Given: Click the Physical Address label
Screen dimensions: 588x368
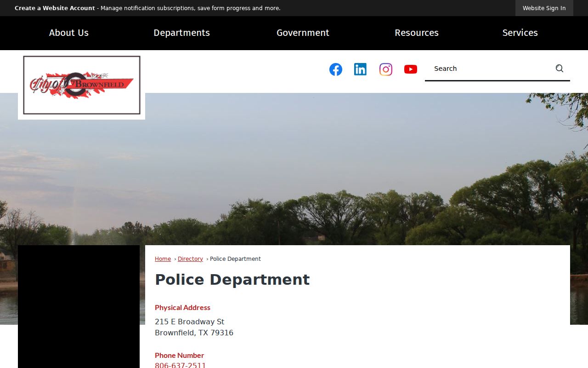Looking at the screenshot, I should pos(182,307).
